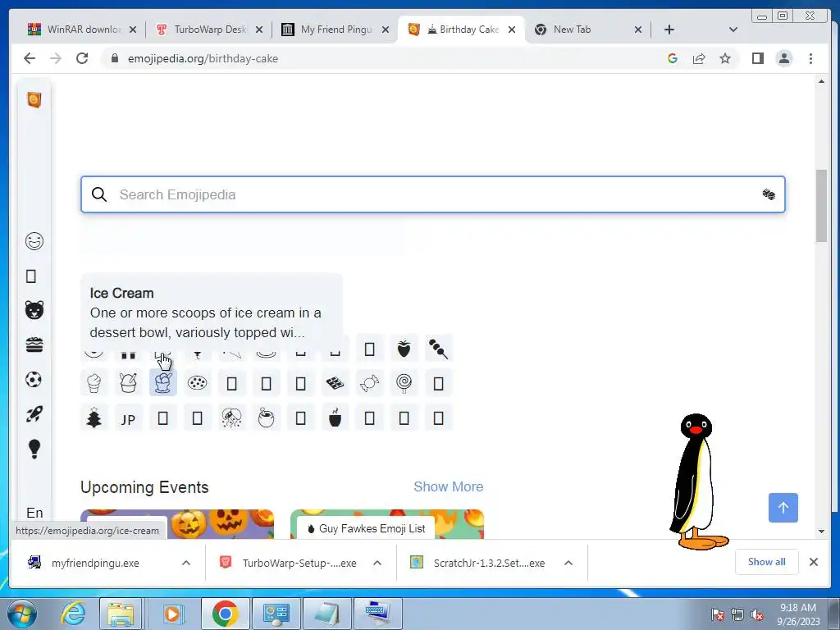Bookmark this page with the star icon

(725, 58)
